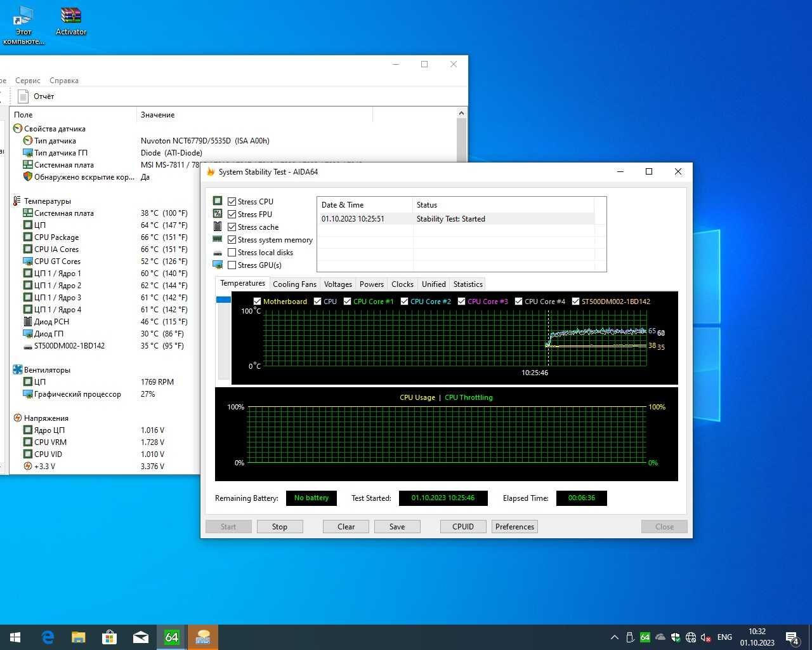812x650 pixels.
Task: Click the AIDA64 flame icon in the title bar
Action: pyautogui.click(x=211, y=171)
